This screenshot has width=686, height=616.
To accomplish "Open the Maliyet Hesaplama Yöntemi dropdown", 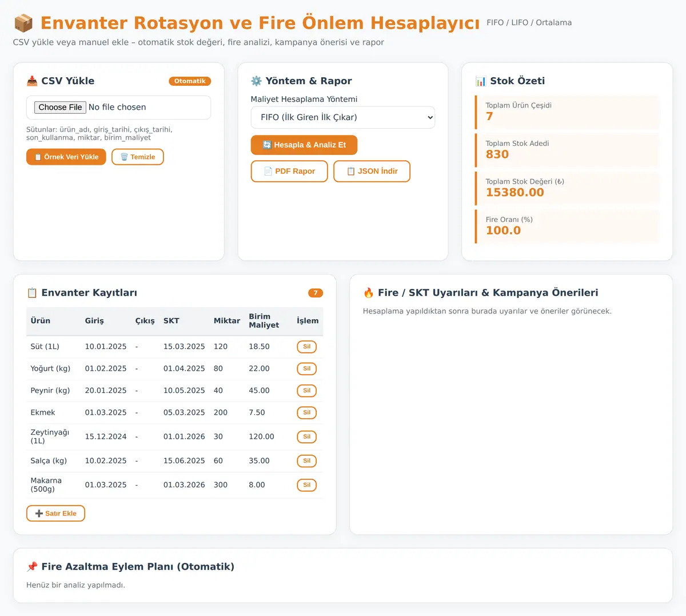I will pos(343,117).
